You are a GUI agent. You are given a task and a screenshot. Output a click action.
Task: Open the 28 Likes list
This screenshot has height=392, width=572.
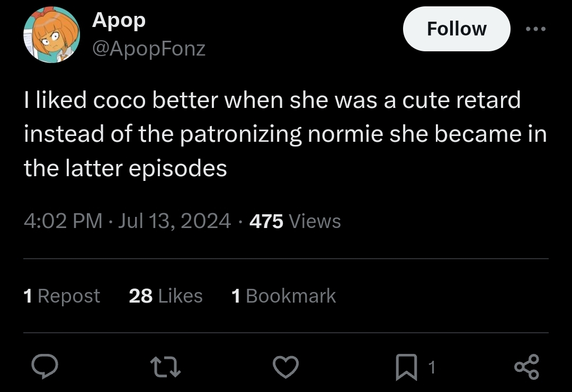pos(166,296)
